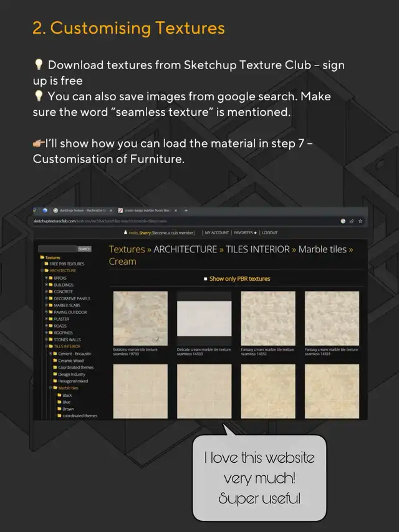Click the FREE PBR TEXTURES folder icon
This screenshot has width=399, height=532.
coord(45,264)
